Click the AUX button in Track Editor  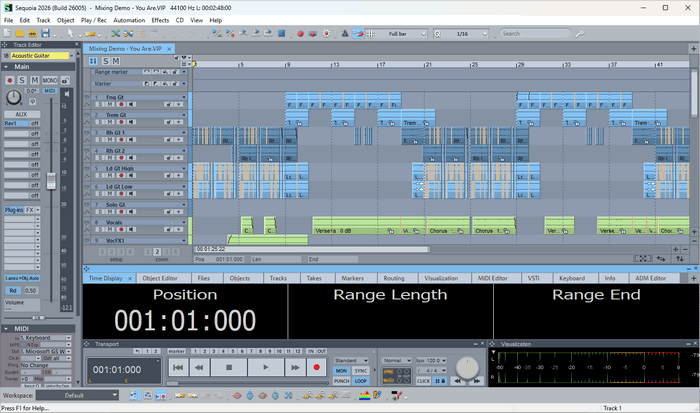pos(20,114)
